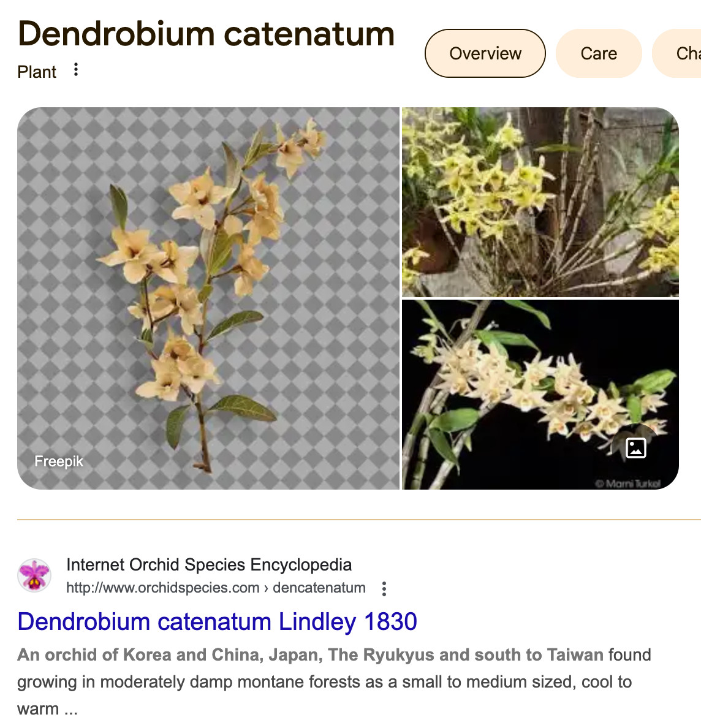Click the Dendrobium catenatum panel heading

(206, 34)
